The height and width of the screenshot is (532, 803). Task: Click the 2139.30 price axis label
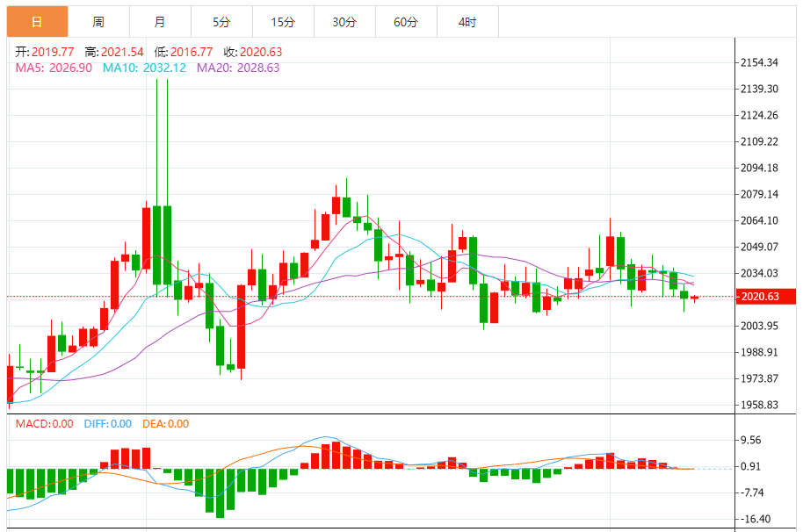pos(759,89)
